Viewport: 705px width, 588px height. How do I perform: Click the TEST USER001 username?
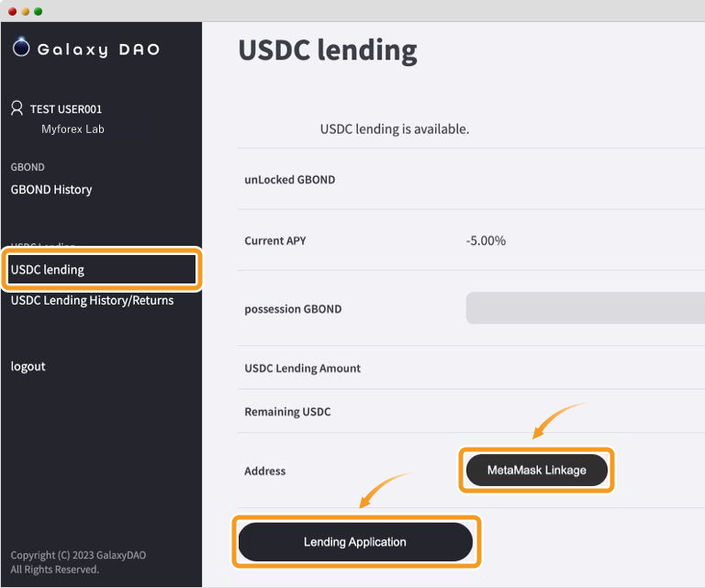66,109
